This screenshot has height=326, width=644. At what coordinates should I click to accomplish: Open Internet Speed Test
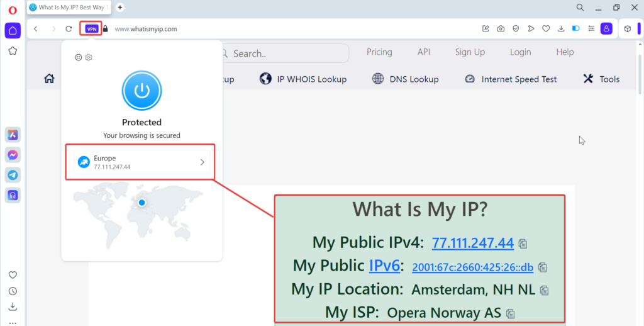(511, 79)
